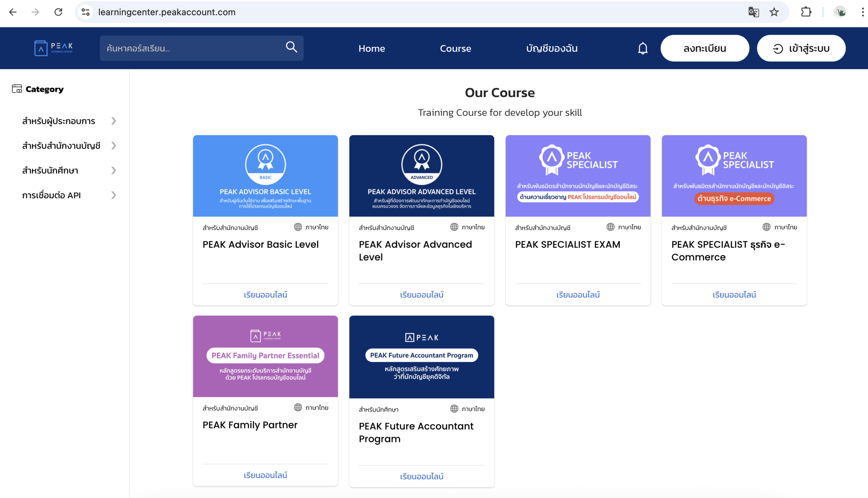Click เรียนออนไลน์ under PEAK SPECIALIST EXAM
The width and height of the screenshot is (868, 498).
578,294
